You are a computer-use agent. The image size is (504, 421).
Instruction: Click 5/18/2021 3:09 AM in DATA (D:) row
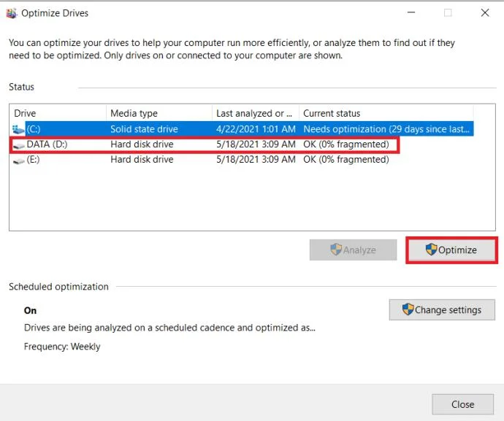(256, 144)
